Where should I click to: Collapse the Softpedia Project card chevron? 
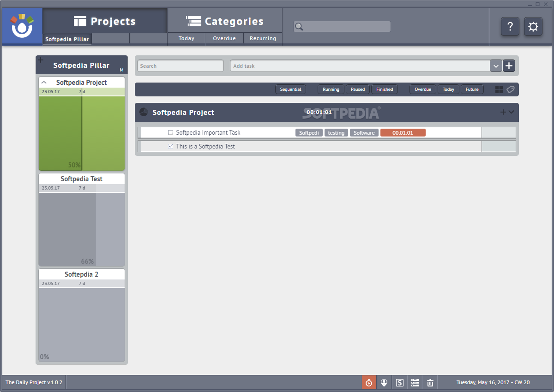click(44, 83)
